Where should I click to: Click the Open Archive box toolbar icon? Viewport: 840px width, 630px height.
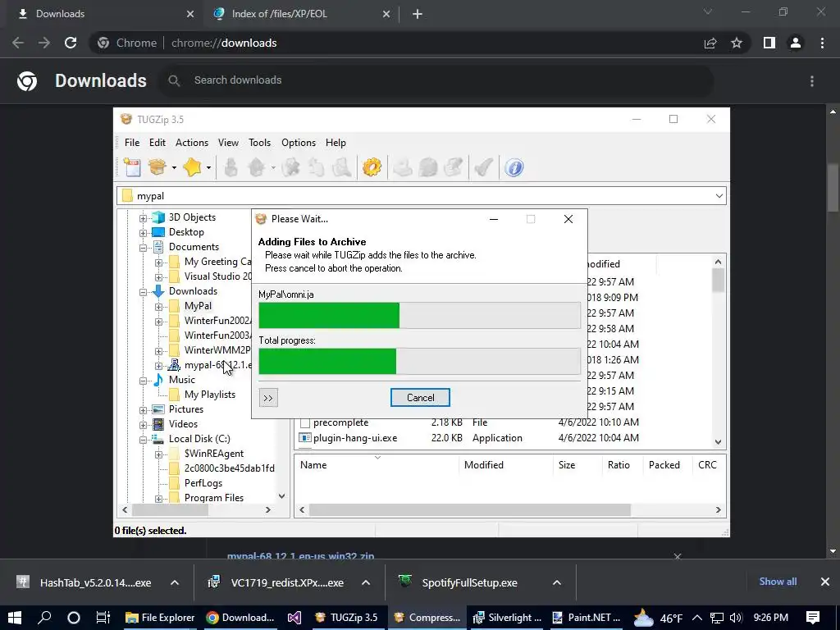pos(157,167)
